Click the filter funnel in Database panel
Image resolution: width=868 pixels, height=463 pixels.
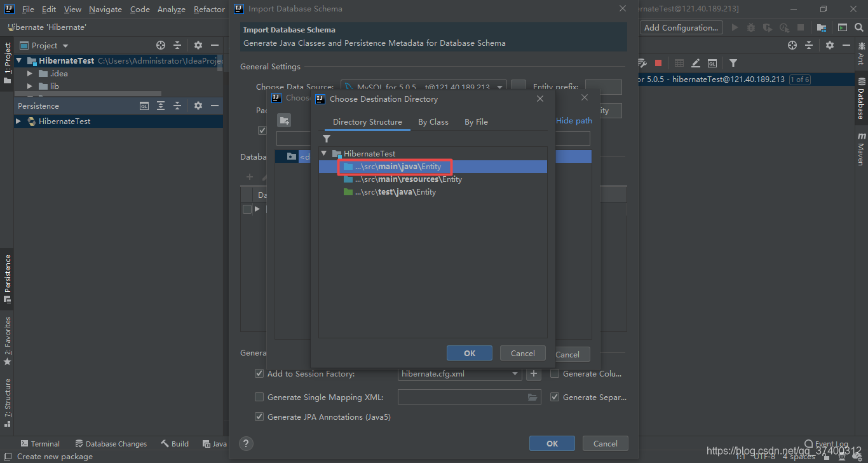point(733,63)
